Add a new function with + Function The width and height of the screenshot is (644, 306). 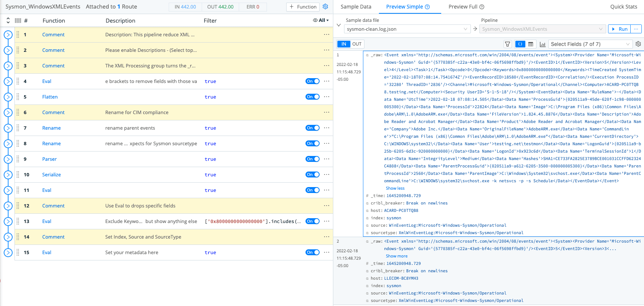[x=303, y=7]
